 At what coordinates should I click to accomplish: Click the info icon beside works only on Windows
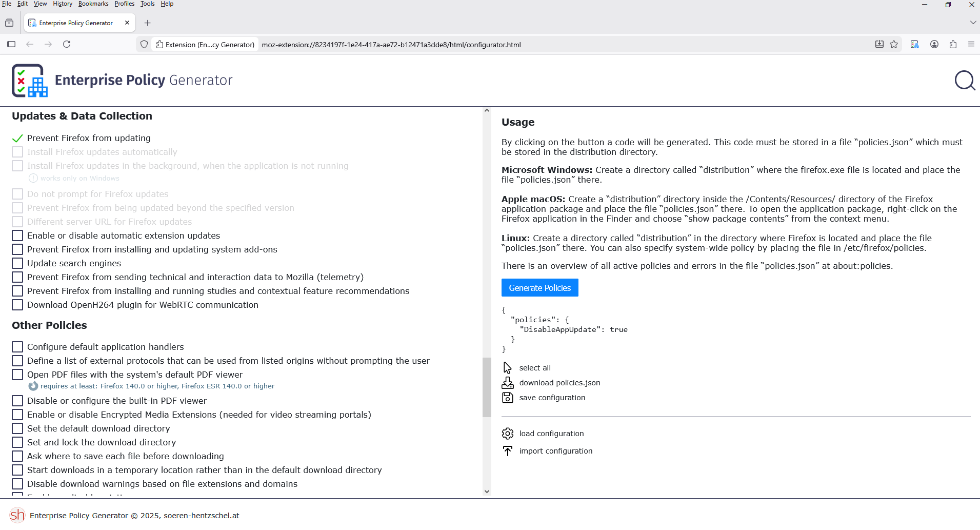pos(33,179)
